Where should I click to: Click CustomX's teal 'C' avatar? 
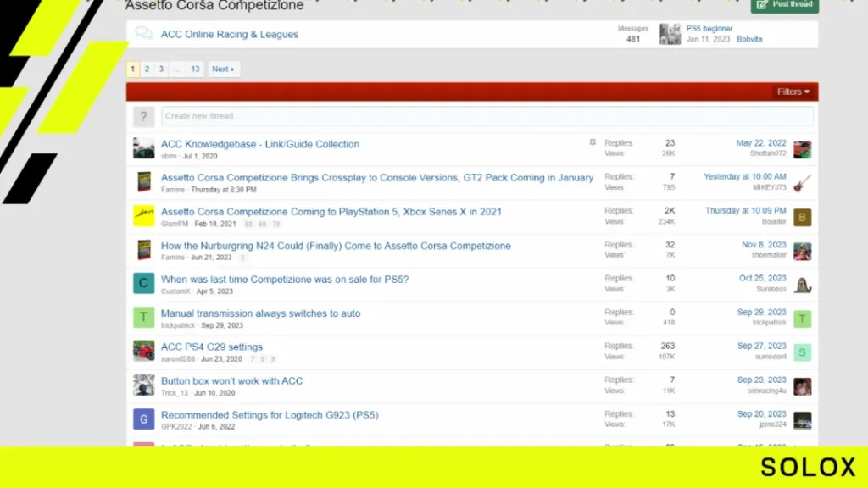point(143,283)
